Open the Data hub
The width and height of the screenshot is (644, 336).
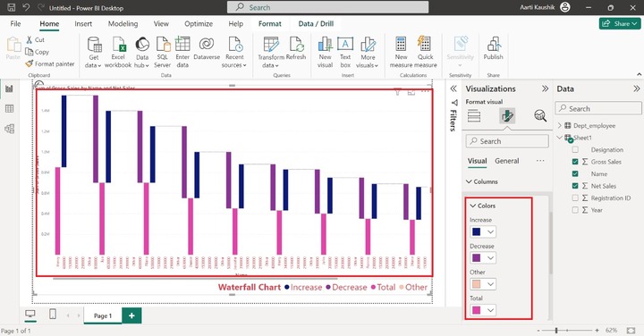141,52
